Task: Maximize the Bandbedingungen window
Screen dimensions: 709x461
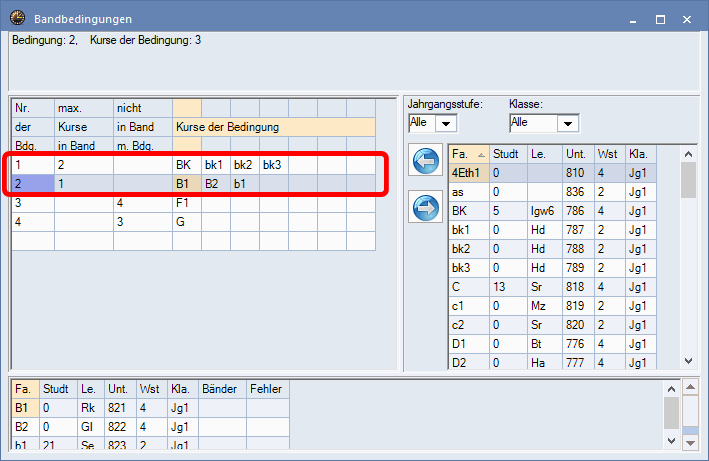Action: (x=660, y=19)
